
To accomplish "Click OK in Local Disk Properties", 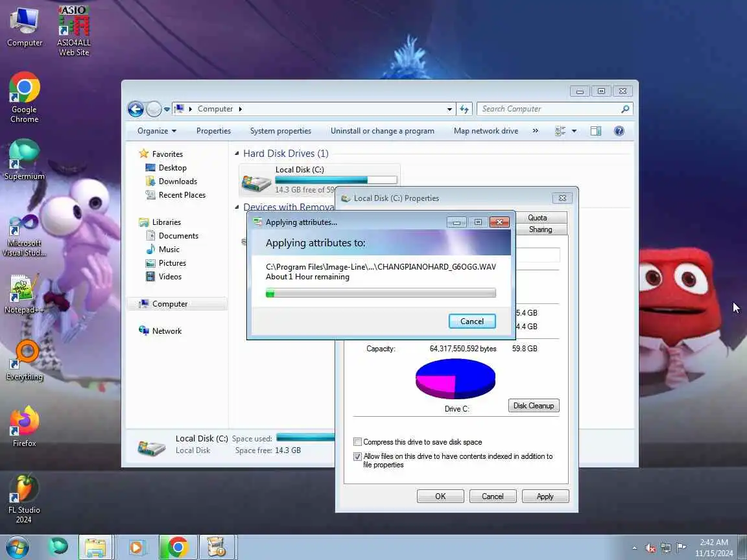I will [x=440, y=496].
